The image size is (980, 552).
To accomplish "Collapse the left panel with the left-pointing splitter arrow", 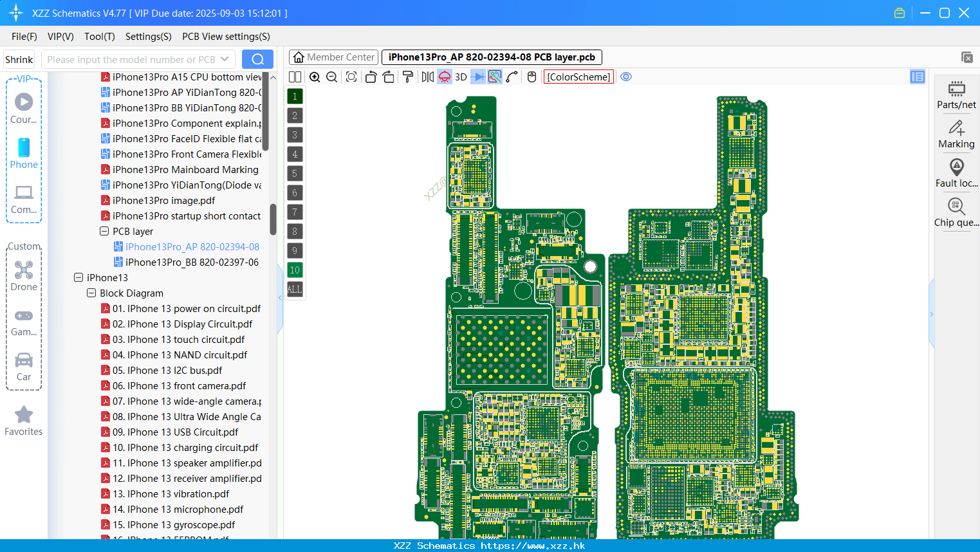I will pos(280,297).
